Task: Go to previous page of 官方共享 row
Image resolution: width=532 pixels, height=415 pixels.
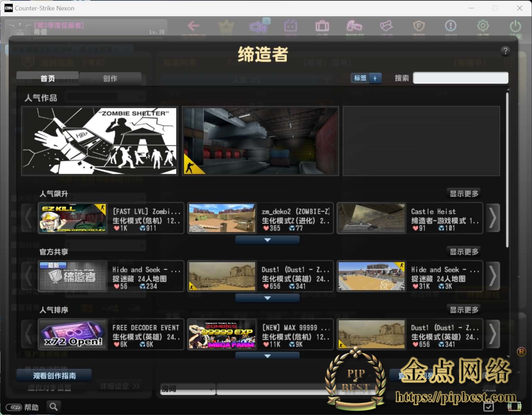Action: pyautogui.click(x=28, y=276)
